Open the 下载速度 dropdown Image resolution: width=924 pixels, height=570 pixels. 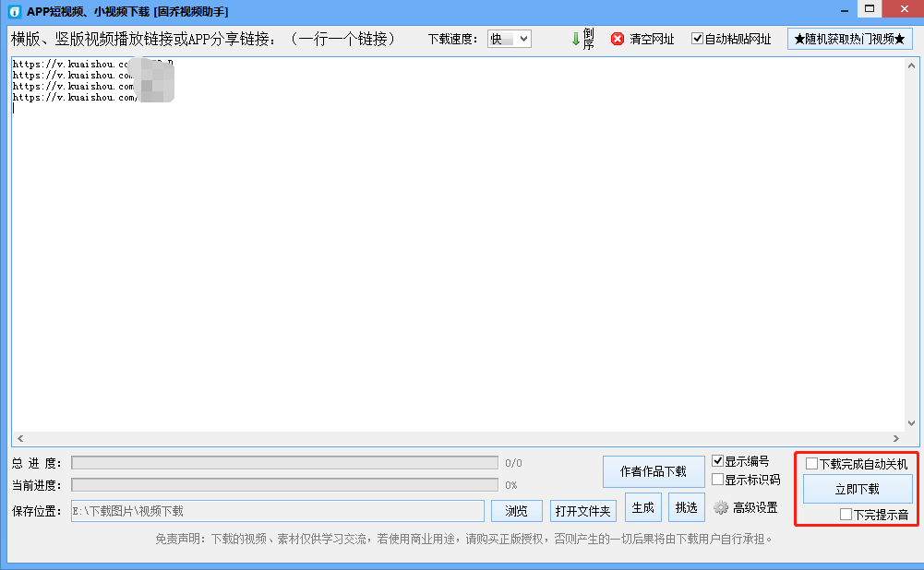coord(510,39)
